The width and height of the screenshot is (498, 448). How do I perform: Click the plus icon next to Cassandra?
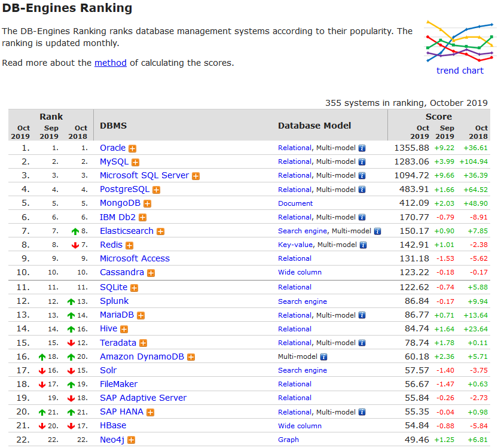pos(151,273)
